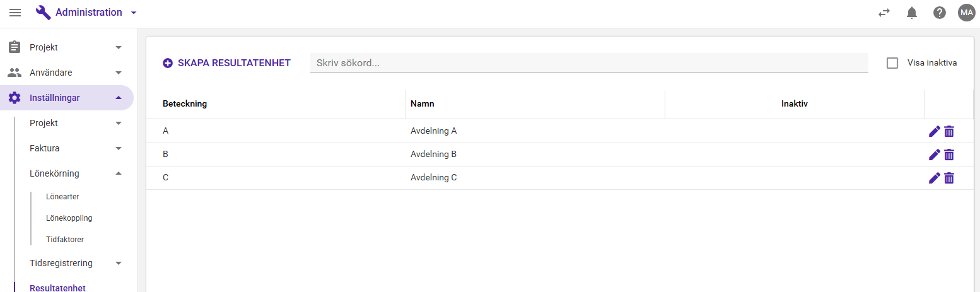The width and height of the screenshot is (980, 292).
Task: Open the notifications bell
Action: [x=912, y=13]
